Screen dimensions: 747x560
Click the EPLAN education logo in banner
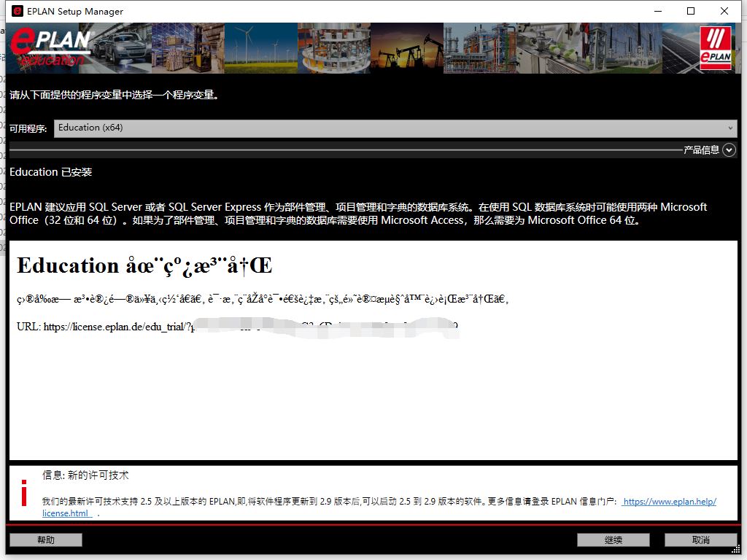[x=50, y=47]
